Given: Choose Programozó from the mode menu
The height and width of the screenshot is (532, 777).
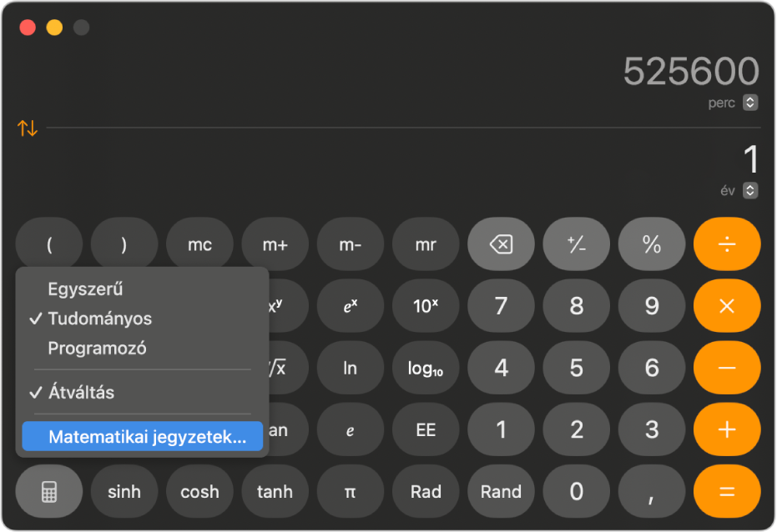Looking at the screenshot, I should click(x=97, y=349).
